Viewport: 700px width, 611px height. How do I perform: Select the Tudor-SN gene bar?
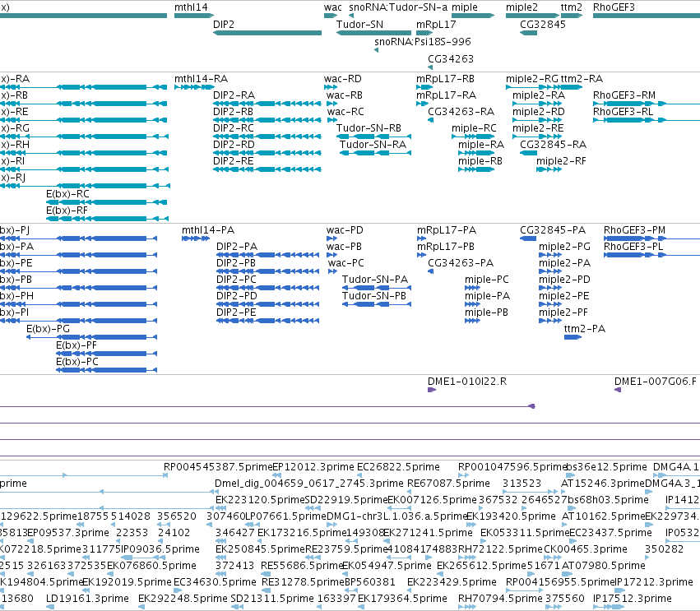[373, 33]
